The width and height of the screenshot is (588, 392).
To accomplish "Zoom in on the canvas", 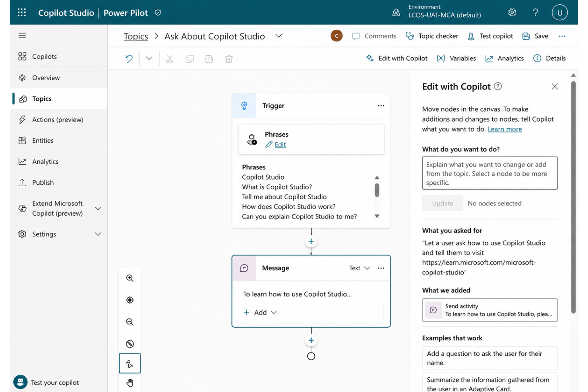I will pos(130,278).
